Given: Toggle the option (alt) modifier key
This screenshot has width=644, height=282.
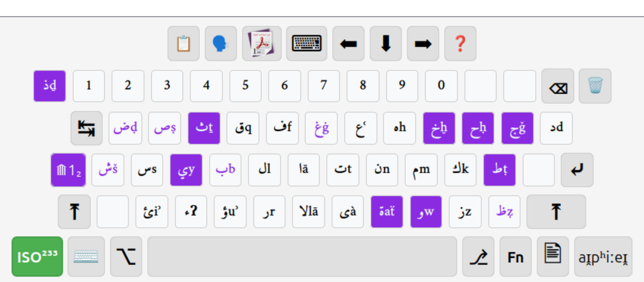Looking at the screenshot, I should pos(126,256).
